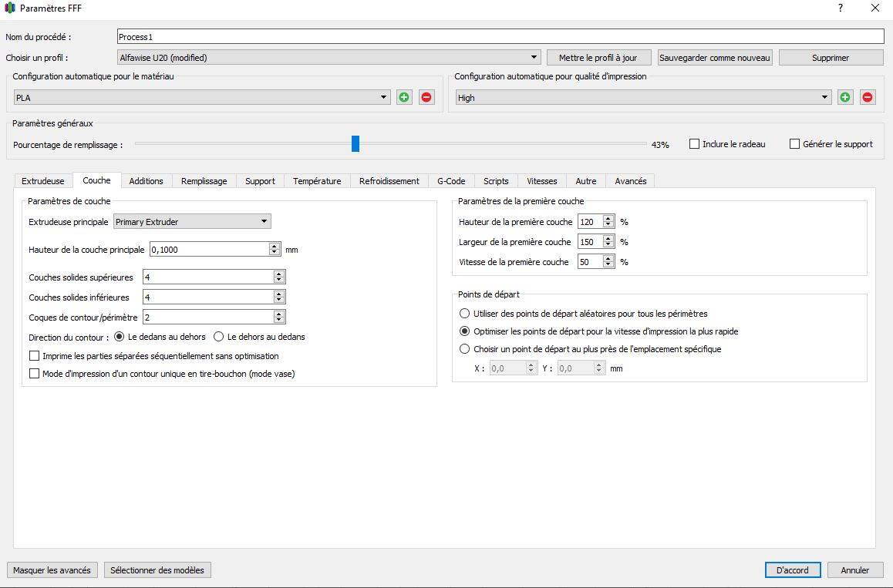This screenshot has width=893, height=588.
Task: Increase Hauteur de la première couche stepper
Action: point(608,218)
